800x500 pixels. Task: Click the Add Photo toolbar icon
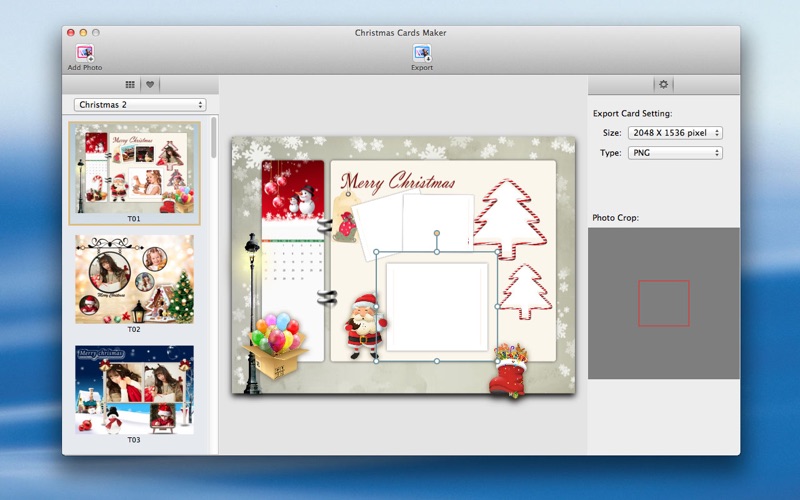(85, 53)
